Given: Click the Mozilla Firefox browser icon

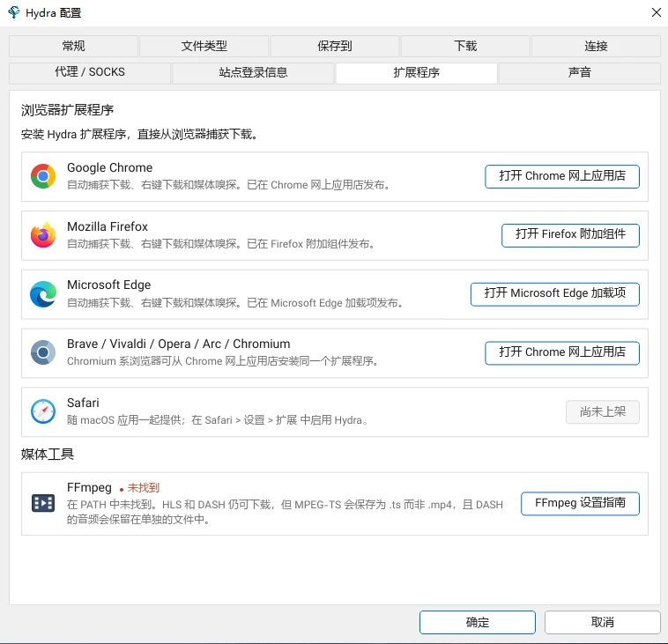Looking at the screenshot, I should pos(43,234).
